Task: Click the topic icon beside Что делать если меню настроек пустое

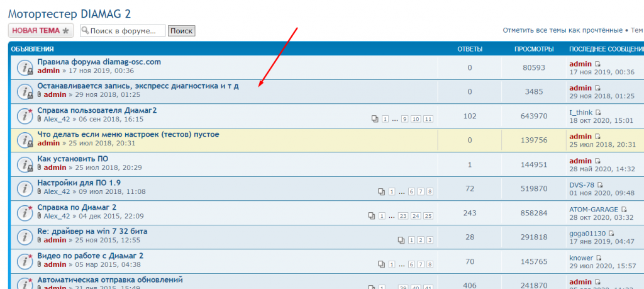Action: pyautogui.click(x=25, y=140)
